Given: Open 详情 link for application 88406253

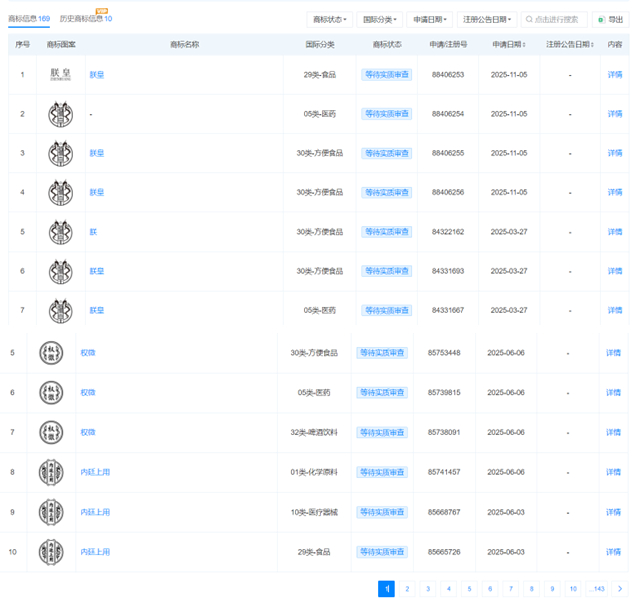Looking at the screenshot, I should 615,75.
